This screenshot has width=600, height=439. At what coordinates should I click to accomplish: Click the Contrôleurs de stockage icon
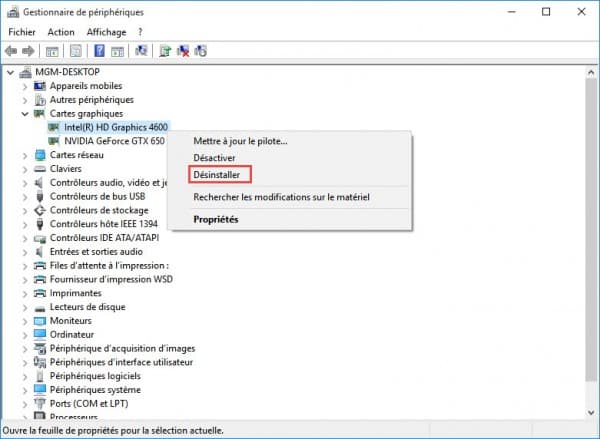(x=40, y=210)
